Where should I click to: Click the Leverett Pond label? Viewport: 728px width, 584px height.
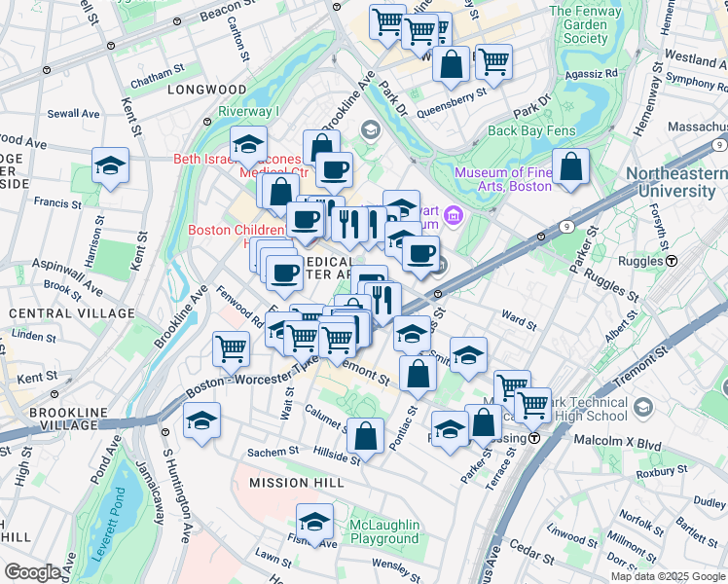(x=108, y=524)
